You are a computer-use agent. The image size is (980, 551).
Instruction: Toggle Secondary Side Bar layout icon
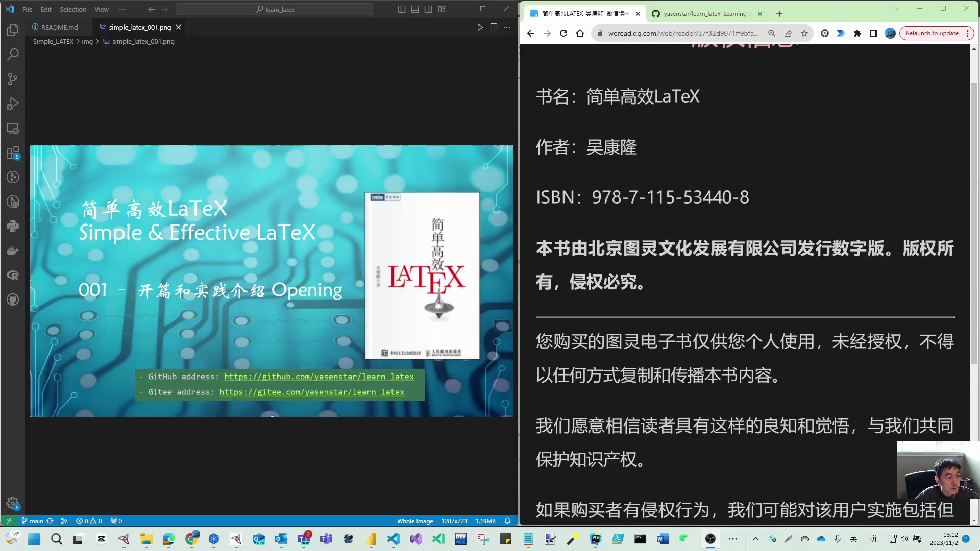[428, 9]
